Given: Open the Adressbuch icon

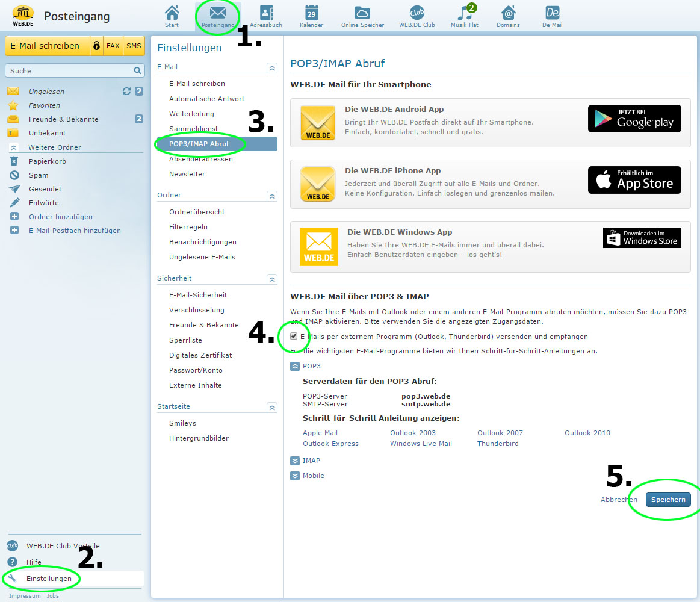Looking at the screenshot, I should pos(267,13).
